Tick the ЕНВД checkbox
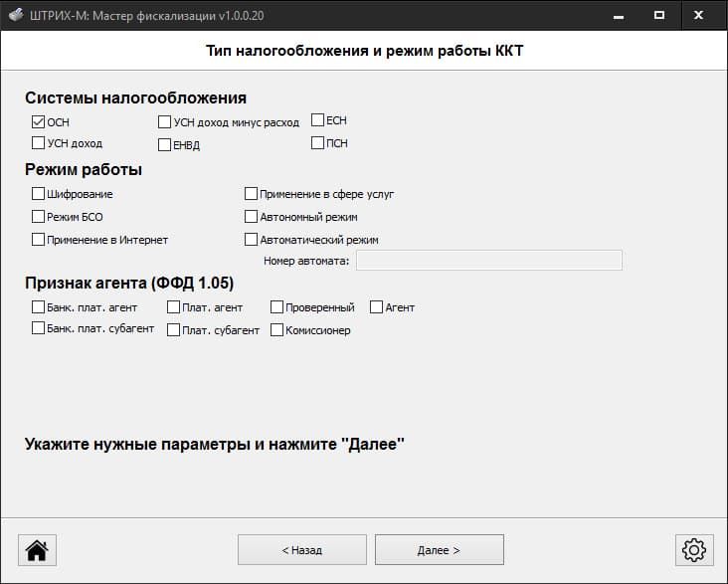728x584 pixels. tap(164, 144)
